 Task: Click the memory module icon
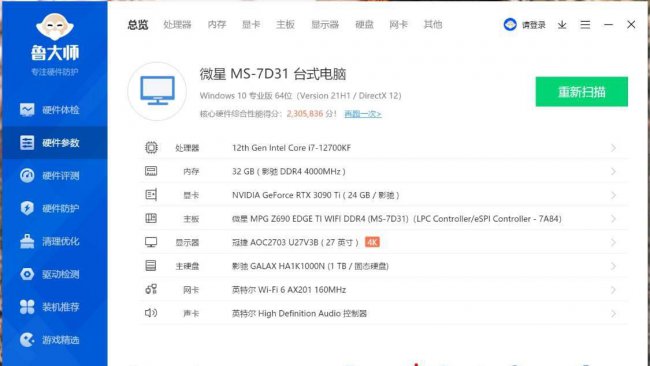click(x=151, y=171)
